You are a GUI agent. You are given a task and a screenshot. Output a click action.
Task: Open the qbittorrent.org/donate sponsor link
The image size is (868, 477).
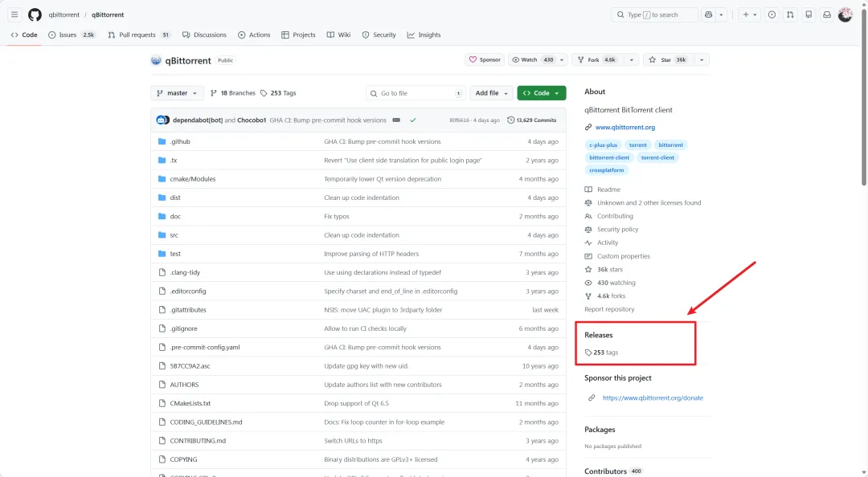pyautogui.click(x=653, y=397)
